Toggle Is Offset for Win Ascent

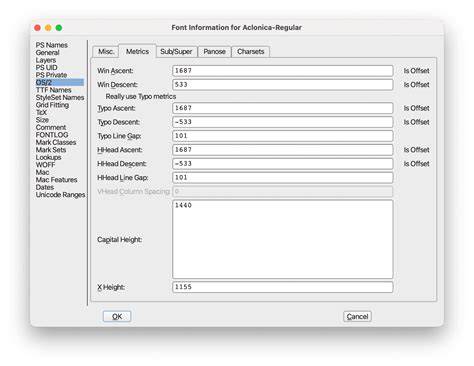416,71
